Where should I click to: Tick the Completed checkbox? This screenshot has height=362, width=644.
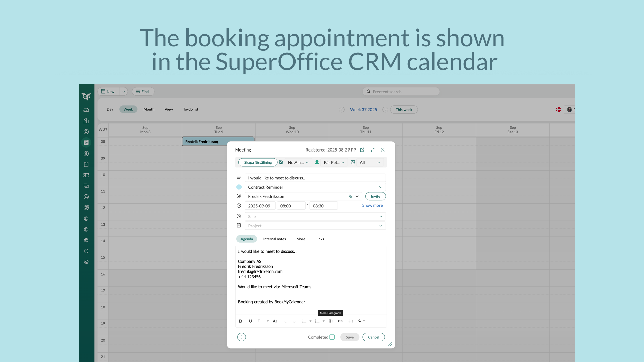pos(332,337)
